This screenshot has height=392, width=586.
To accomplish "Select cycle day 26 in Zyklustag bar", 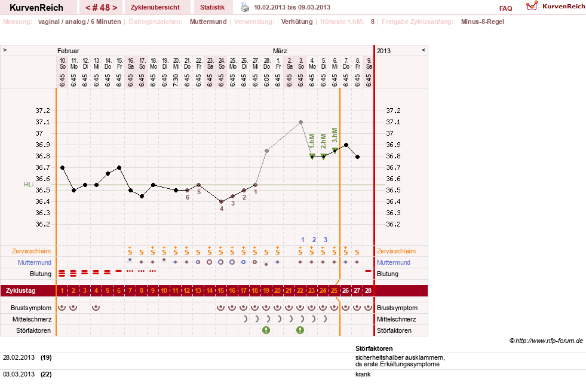I will click(345, 290).
